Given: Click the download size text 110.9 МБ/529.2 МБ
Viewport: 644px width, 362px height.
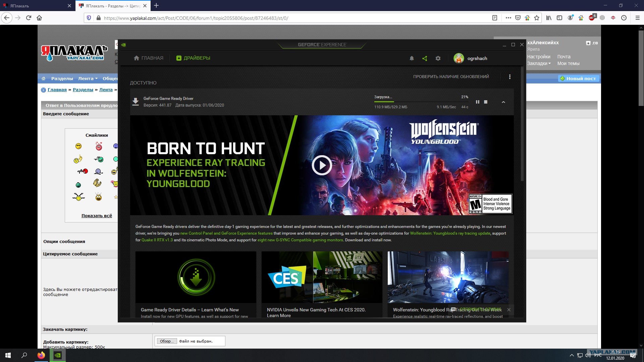Looking at the screenshot, I should tap(391, 107).
